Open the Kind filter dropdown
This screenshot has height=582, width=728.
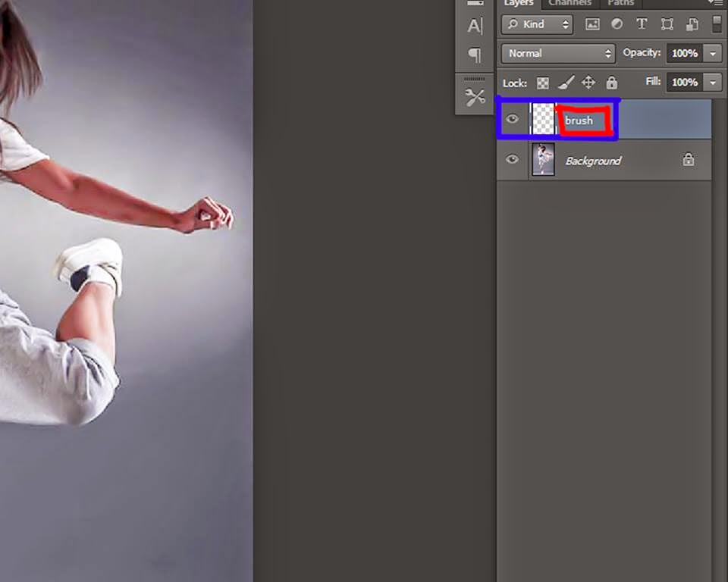[x=537, y=24]
